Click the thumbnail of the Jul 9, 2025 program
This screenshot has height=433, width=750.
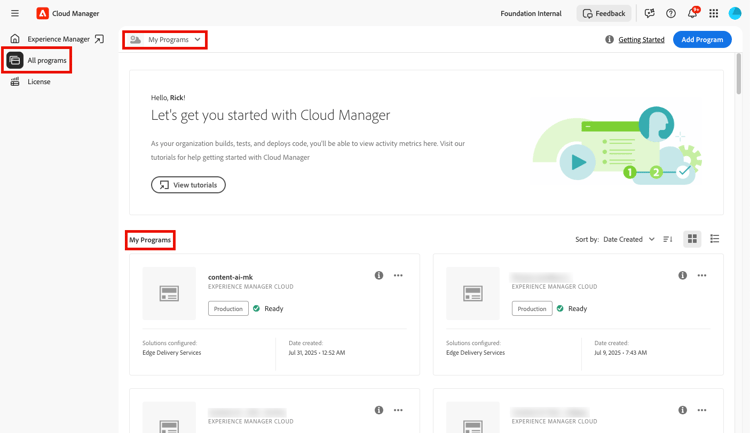473,293
